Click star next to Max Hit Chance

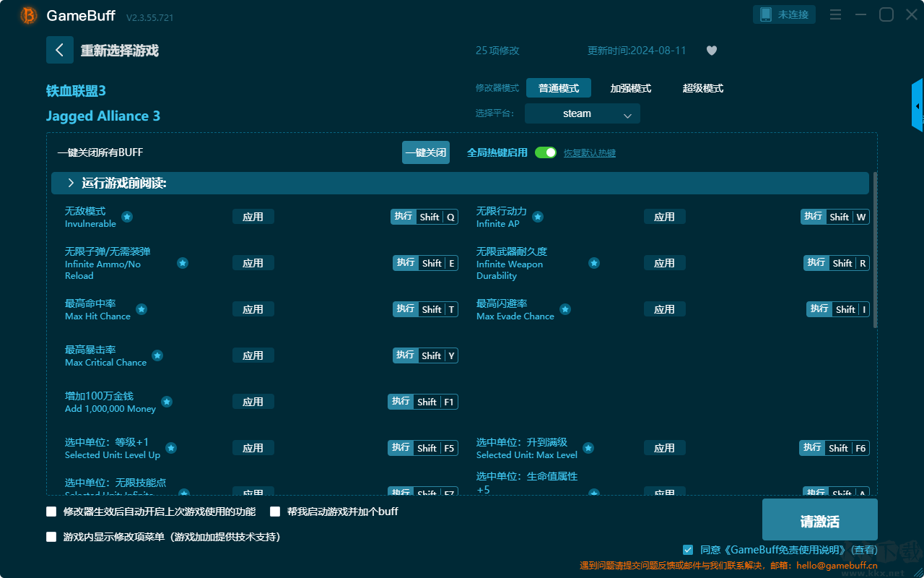point(141,309)
